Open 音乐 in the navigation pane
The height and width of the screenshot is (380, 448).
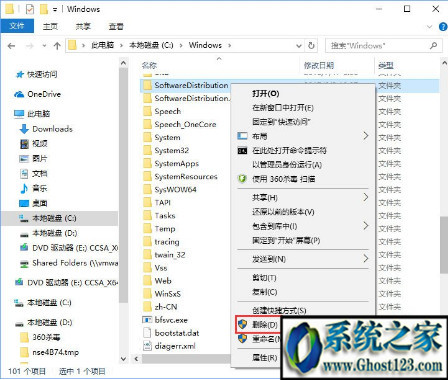[x=40, y=188]
